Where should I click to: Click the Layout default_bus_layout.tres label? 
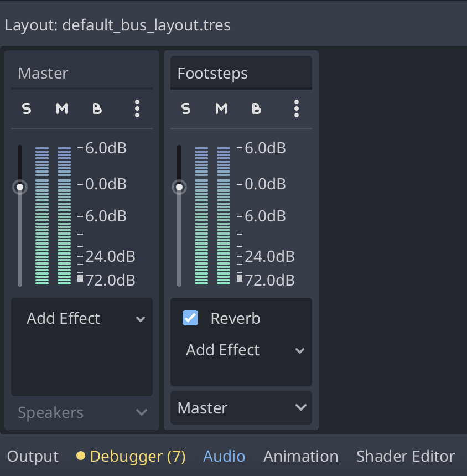point(118,25)
